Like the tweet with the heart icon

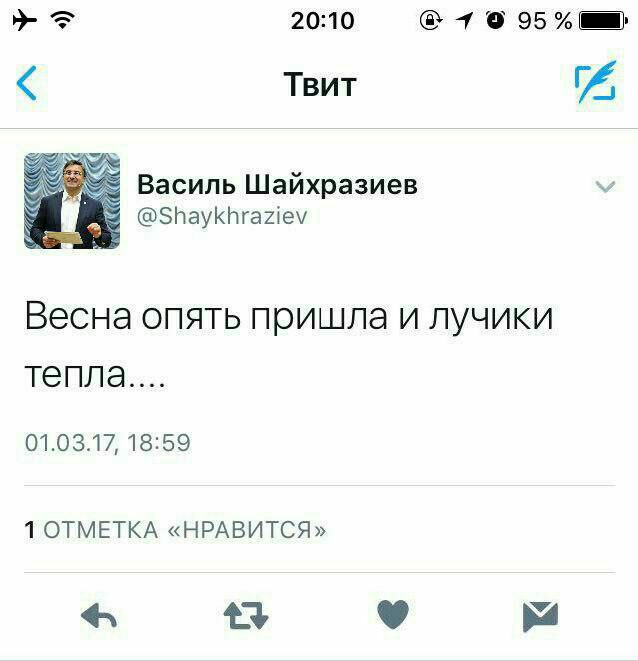pyautogui.click(x=393, y=614)
